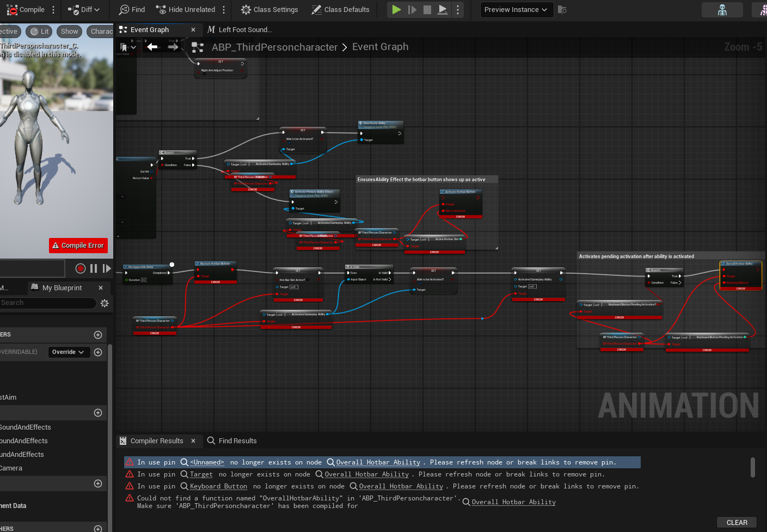Switch to the My Blueprint tab

[x=62, y=288]
